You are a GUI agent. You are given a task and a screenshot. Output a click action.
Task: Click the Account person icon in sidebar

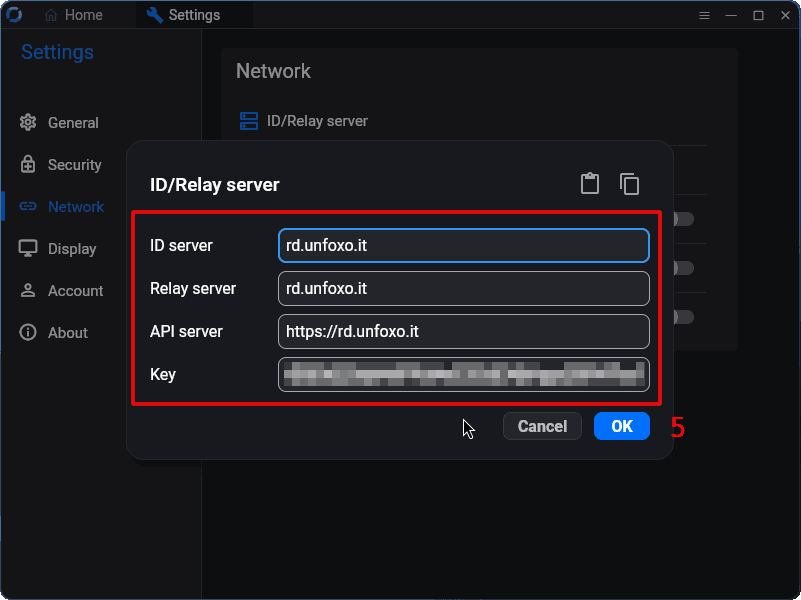(x=28, y=291)
